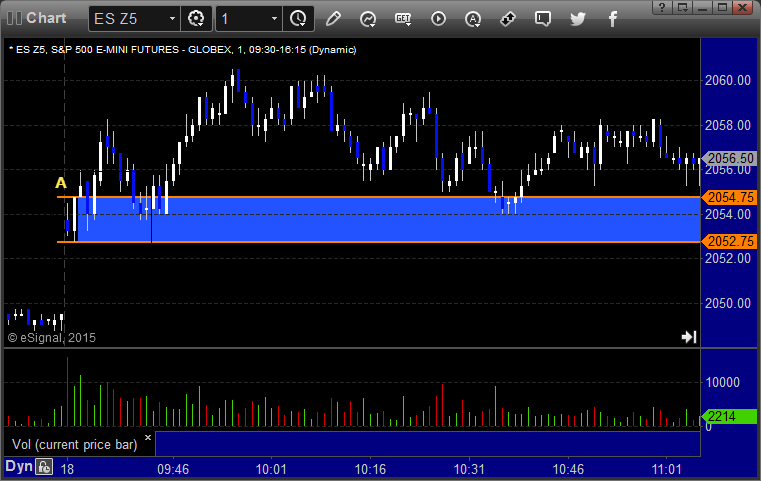This screenshot has height=481, width=761.
Task: Select the orange 2052.75 price label
Action: click(x=730, y=241)
